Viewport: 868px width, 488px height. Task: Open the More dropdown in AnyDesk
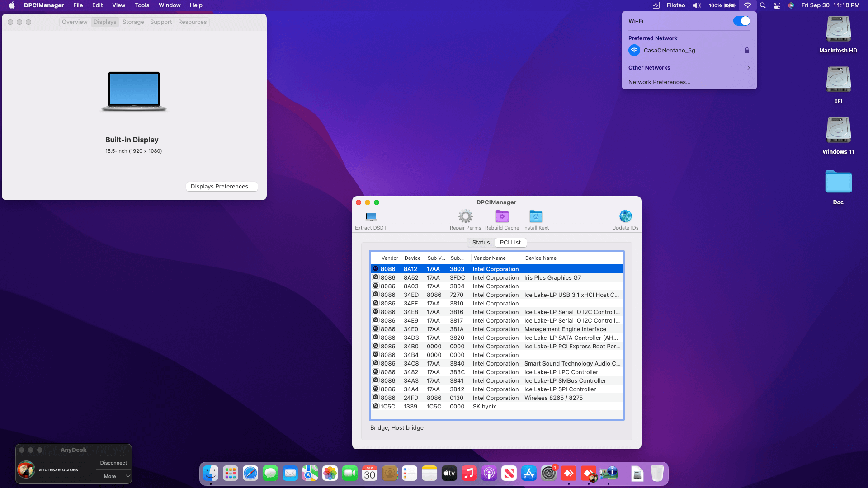point(113,476)
